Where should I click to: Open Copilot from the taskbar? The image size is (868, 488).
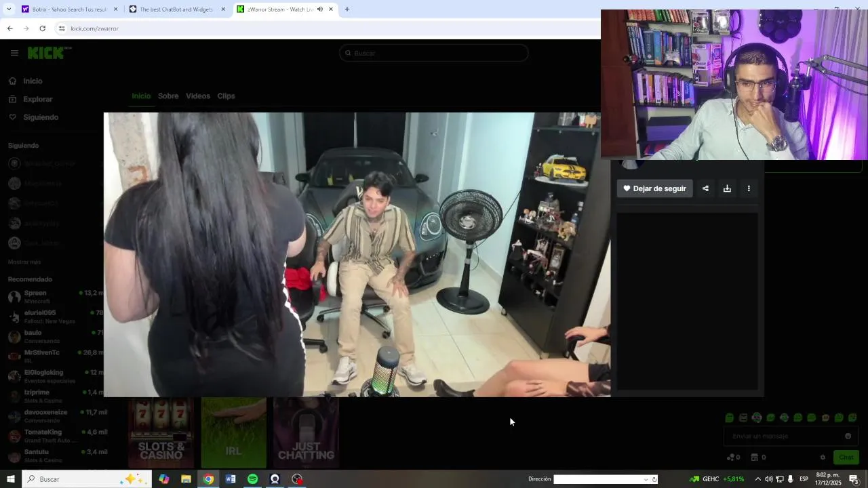pyautogui.click(x=164, y=479)
